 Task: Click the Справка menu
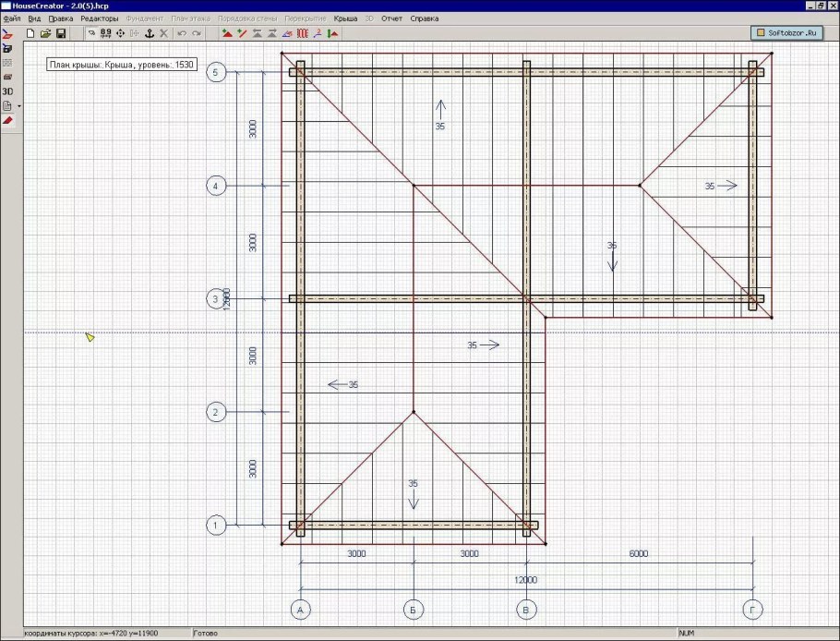coord(424,18)
